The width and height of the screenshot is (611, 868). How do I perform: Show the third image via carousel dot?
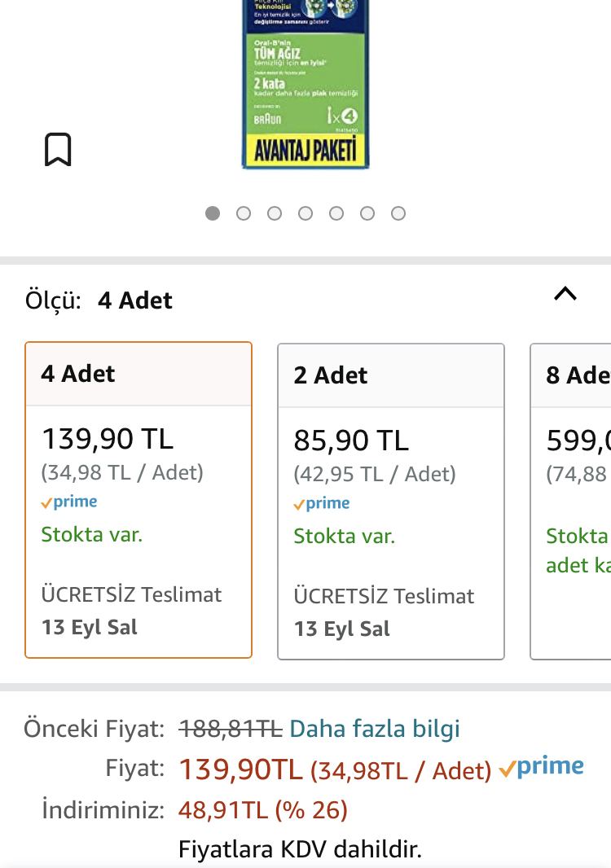point(275,213)
